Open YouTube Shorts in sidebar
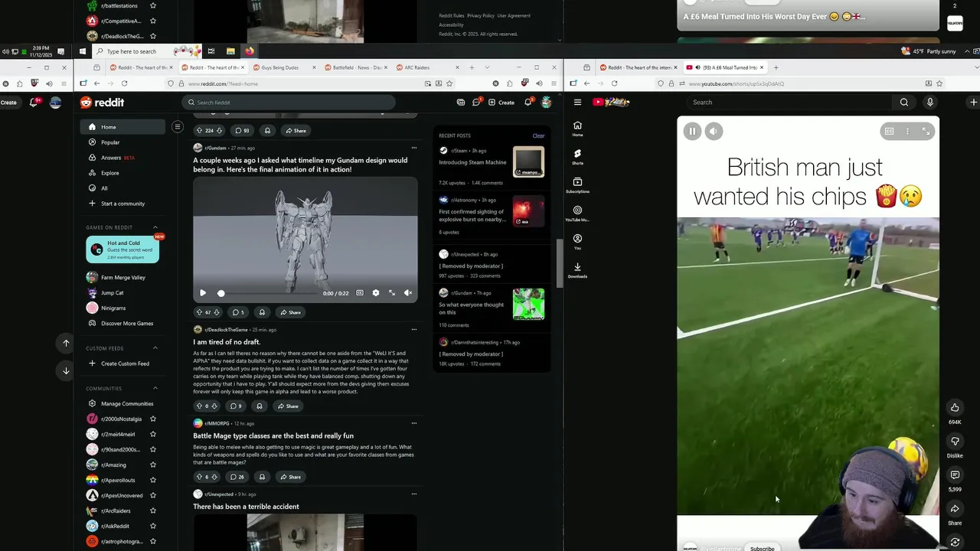 point(577,157)
